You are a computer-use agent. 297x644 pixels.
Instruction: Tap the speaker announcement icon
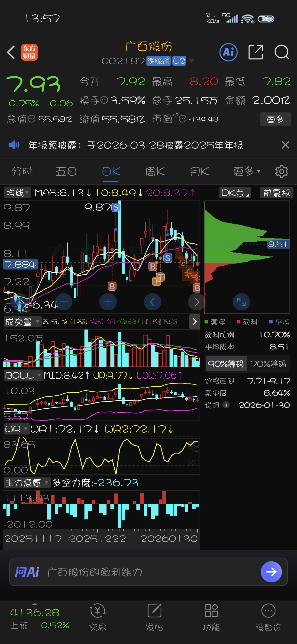pyautogui.click(x=14, y=145)
